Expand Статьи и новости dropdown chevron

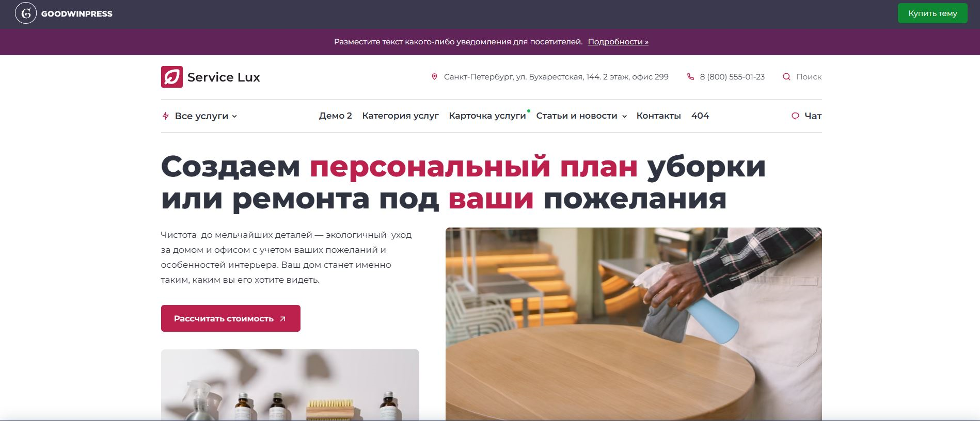[624, 116]
